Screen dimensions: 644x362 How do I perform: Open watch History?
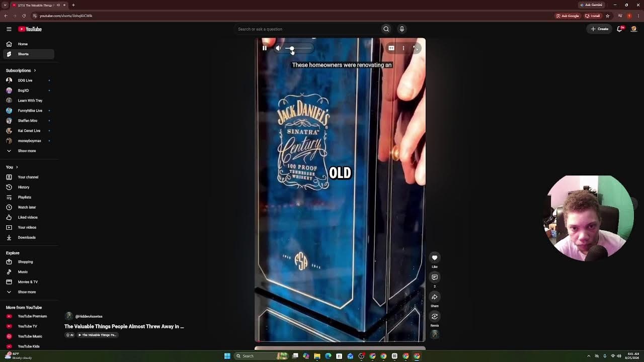pyautogui.click(x=29, y=187)
